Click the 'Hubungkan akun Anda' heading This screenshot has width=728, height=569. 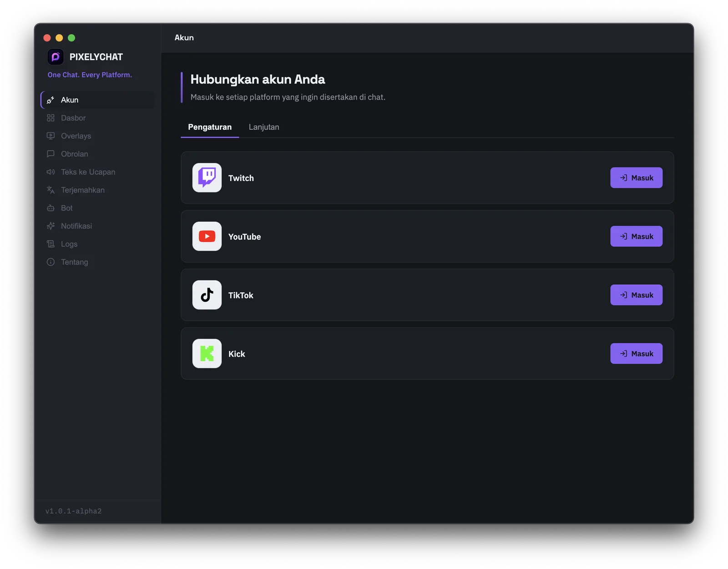(x=258, y=80)
